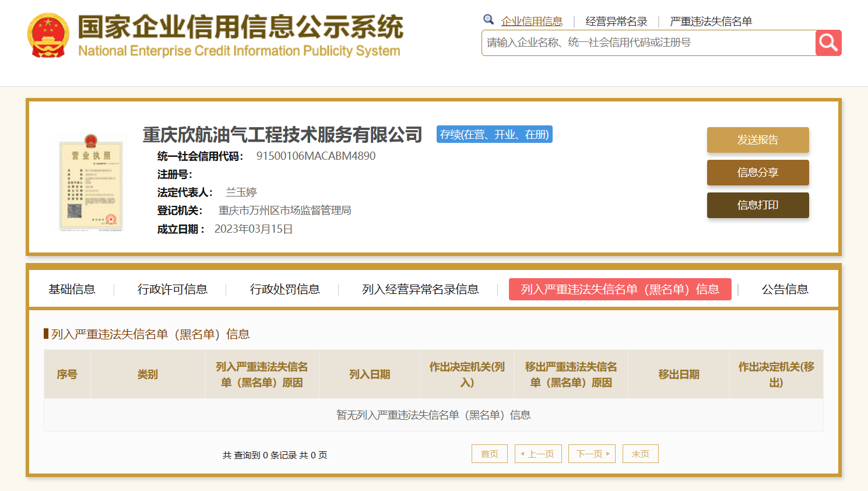Jump to the 末页 pagination button
This screenshot has height=491, width=868.
click(641, 454)
